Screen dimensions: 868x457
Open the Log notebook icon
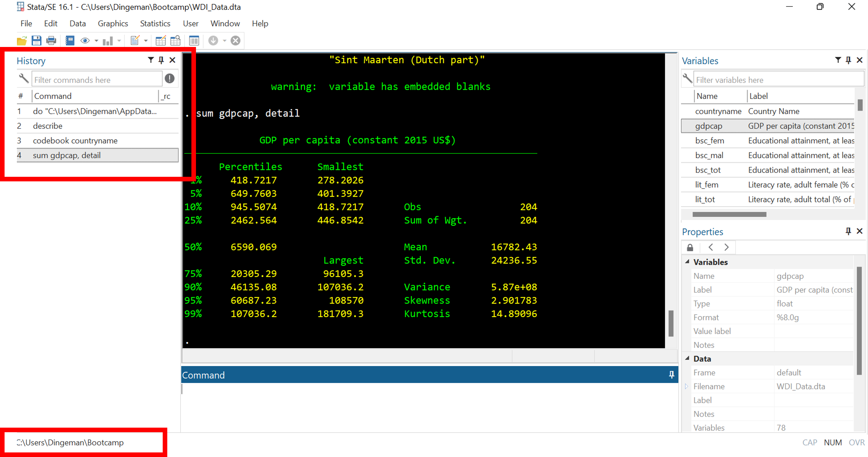click(70, 41)
